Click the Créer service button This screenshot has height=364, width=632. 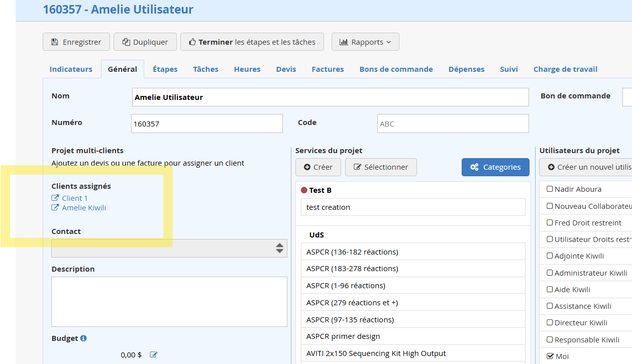click(x=319, y=167)
